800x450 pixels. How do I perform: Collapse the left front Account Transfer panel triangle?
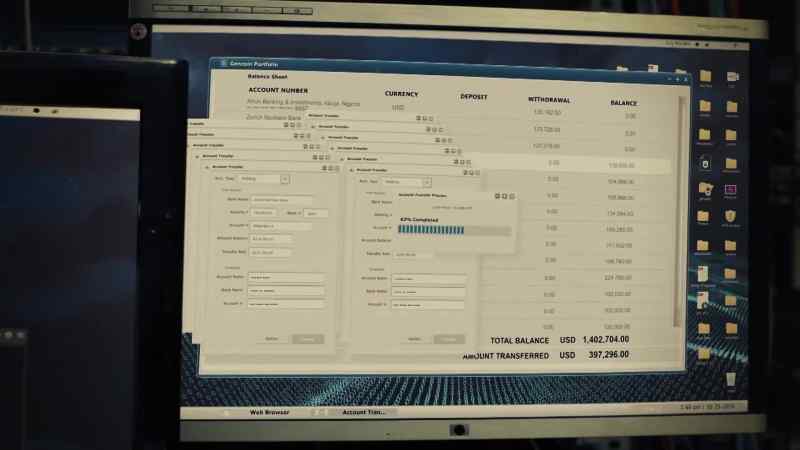click(x=207, y=167)
